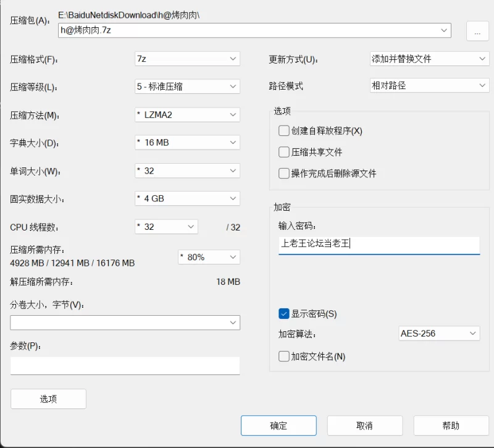Image resolution: width=494 pixels, height=448 pixels.
Task: Click the 帮助 help button
Action: 451,426
